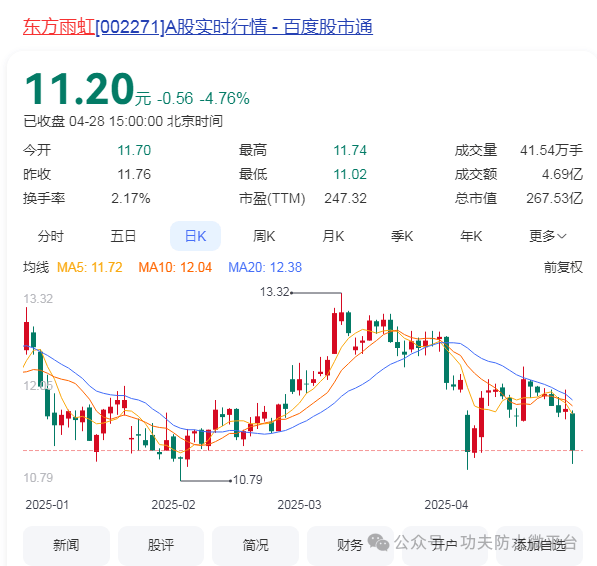Image resolution: width=597 pixels, height=566 pixels.
Task: Select the 年K chart tab
Action: pyautogui.click(x=471, y=236)
